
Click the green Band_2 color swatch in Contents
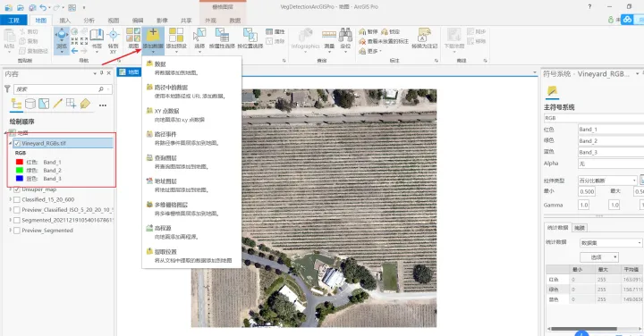click(20, 170)
